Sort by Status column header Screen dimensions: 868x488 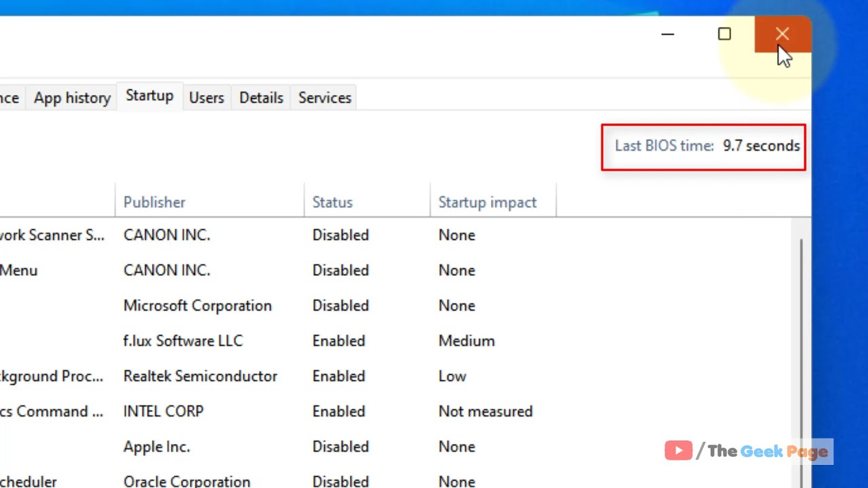click(367, 202)
